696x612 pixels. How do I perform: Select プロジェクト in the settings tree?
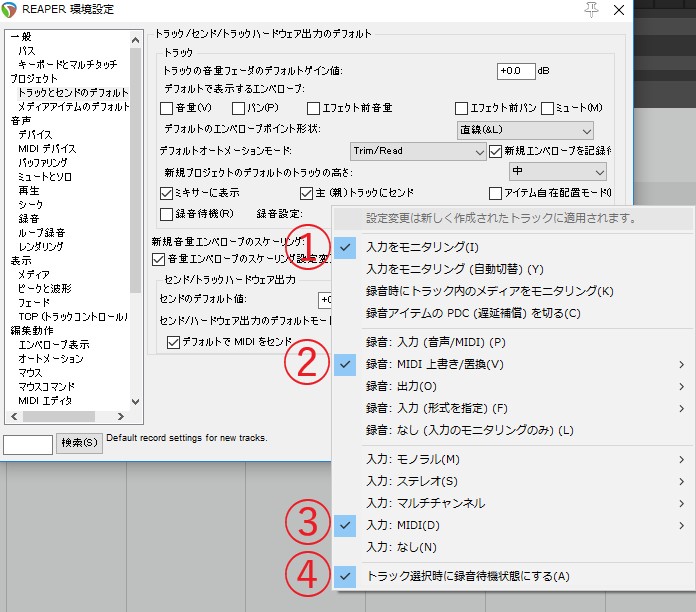[x=34, y=79]
